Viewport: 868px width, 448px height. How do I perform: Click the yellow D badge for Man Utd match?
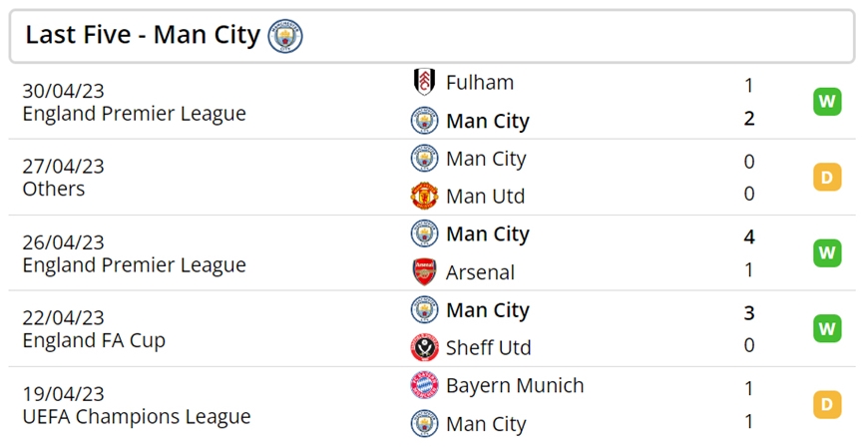click(827, 178)
